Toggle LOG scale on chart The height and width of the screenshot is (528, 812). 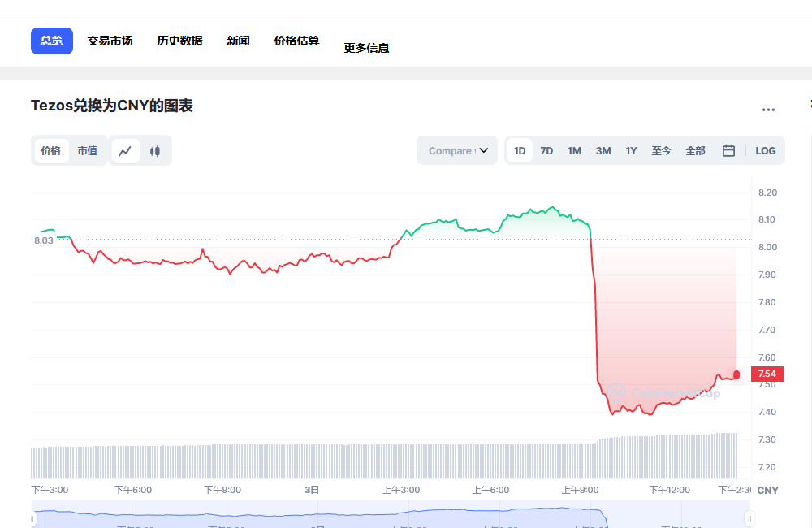766,151
